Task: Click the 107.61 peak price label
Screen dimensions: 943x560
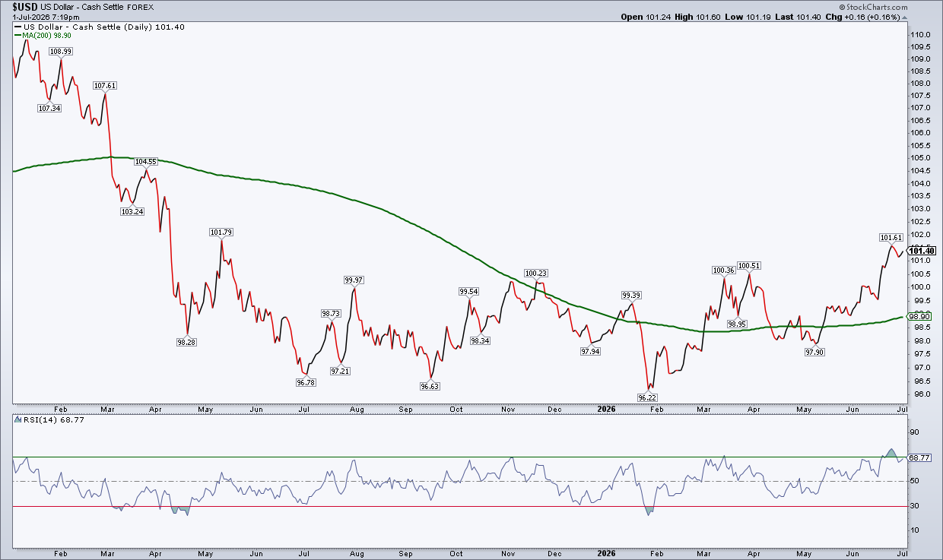Action: point(105,86)
